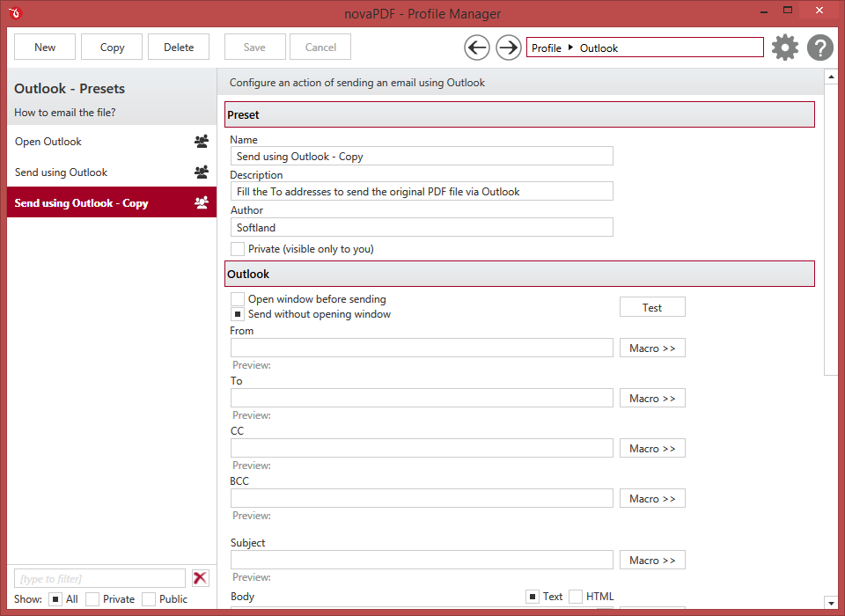845x616 pixels.
Task: Select Open window before sending option
Action: coord(237,299)
